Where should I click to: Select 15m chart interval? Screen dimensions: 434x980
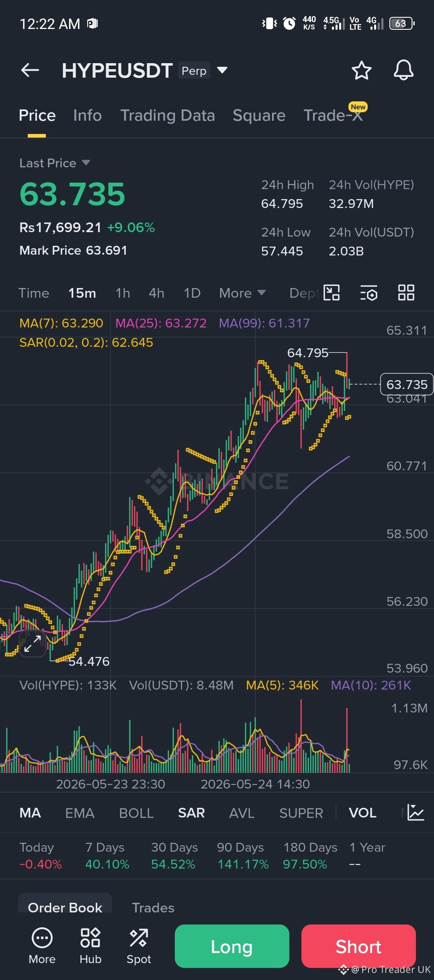[x=82, y=293]
